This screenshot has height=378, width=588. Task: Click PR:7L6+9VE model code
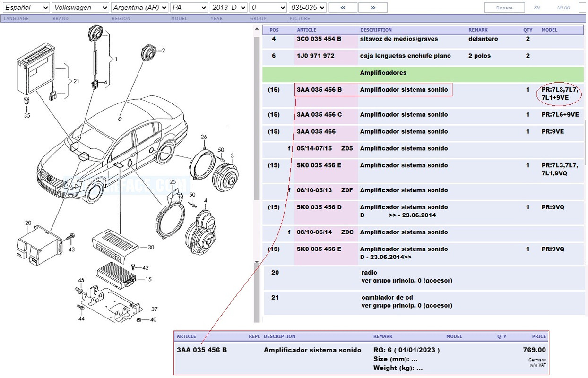tap(560, 114)
